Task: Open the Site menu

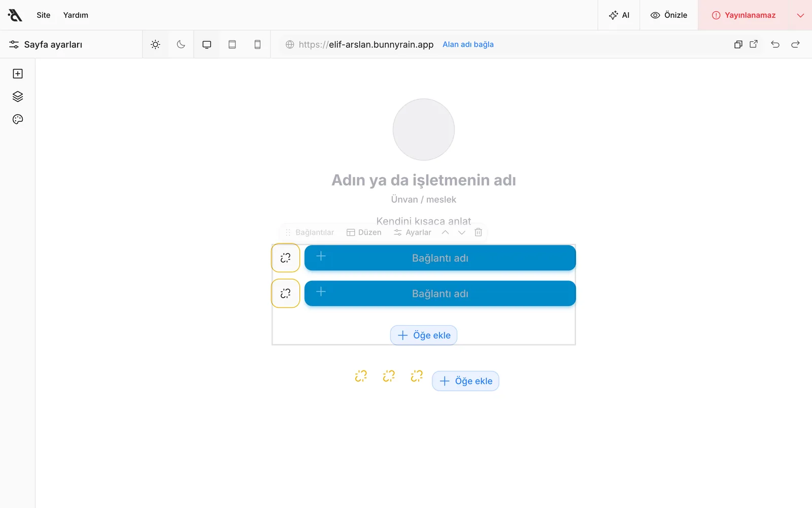Action: pyautogui.click(x=44, y=15)
